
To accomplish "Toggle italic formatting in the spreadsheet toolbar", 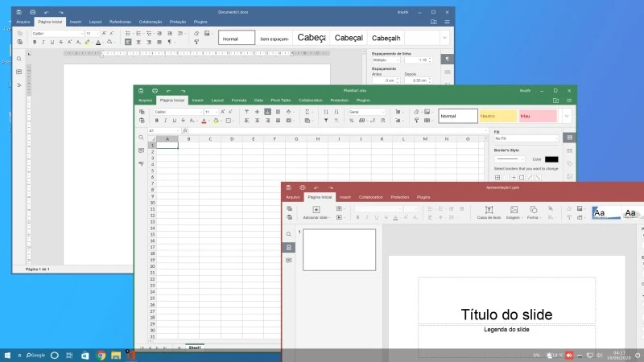I will 165,121.
